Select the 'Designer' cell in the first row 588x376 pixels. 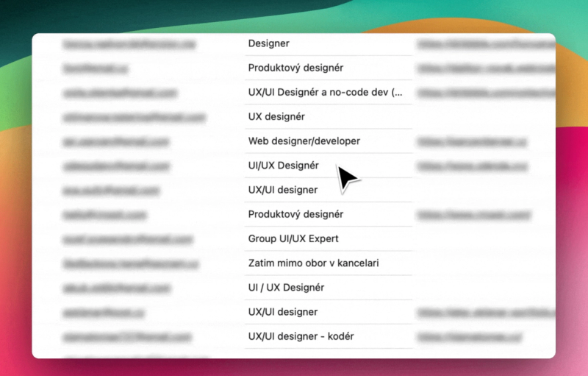(329, 43)
